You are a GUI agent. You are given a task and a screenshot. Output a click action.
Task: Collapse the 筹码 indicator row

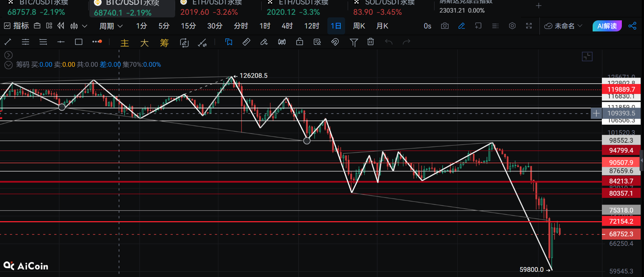[x=8, y=65]
